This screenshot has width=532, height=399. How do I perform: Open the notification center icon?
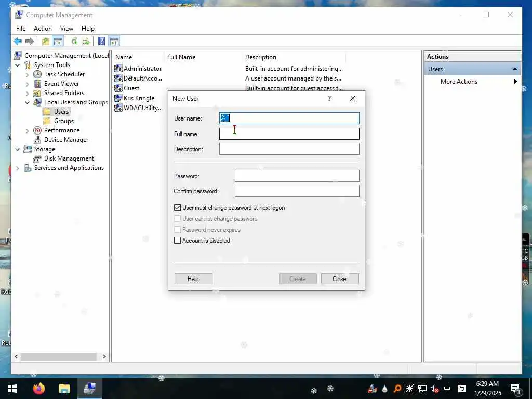[x=516, y=389]
